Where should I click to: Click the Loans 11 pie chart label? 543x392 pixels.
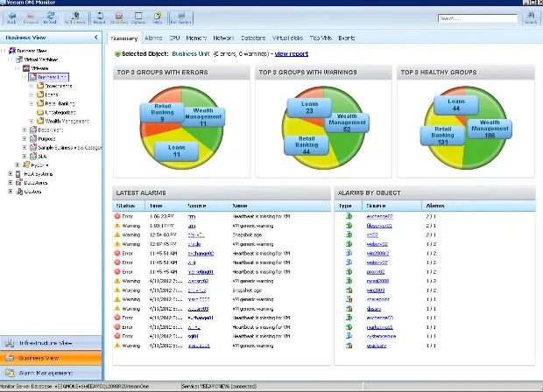[x=177, y=150]
